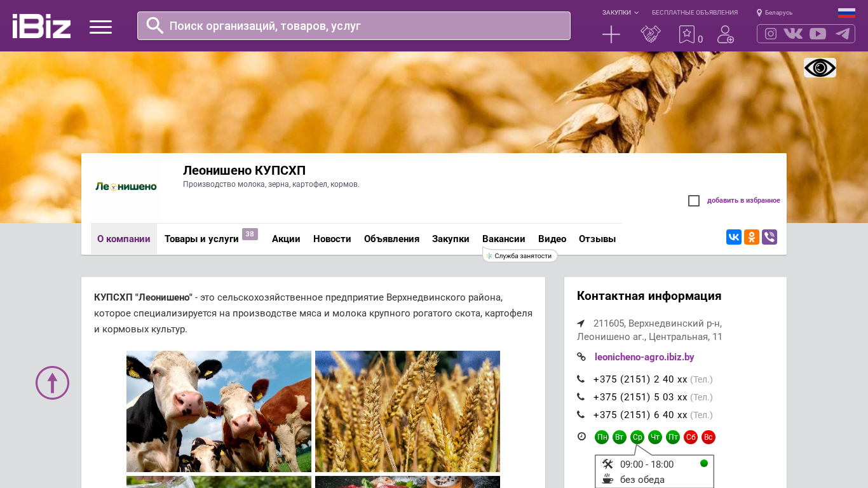This screenshot has height=488, width=868.
Task: Open the leonicheno-agro.ibiz.by link
Action: (x=644, y=357)
